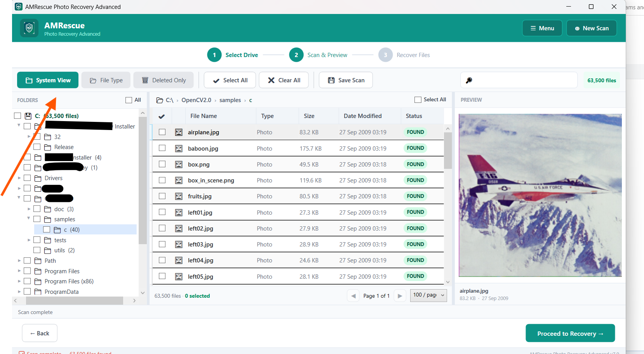Image resolution: width=644 pixels, height=354 pixels.
Task: Click the checkmark header icon in file table
Action: point(162,116)
